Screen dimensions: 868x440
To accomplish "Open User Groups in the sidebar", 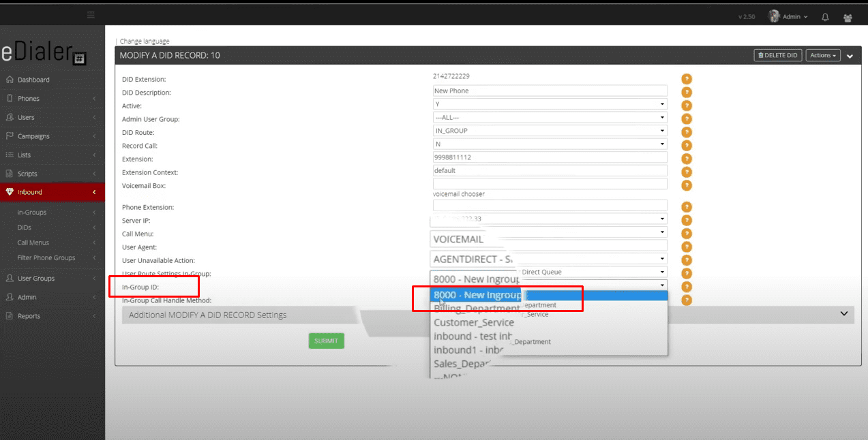I will (52, 279).
